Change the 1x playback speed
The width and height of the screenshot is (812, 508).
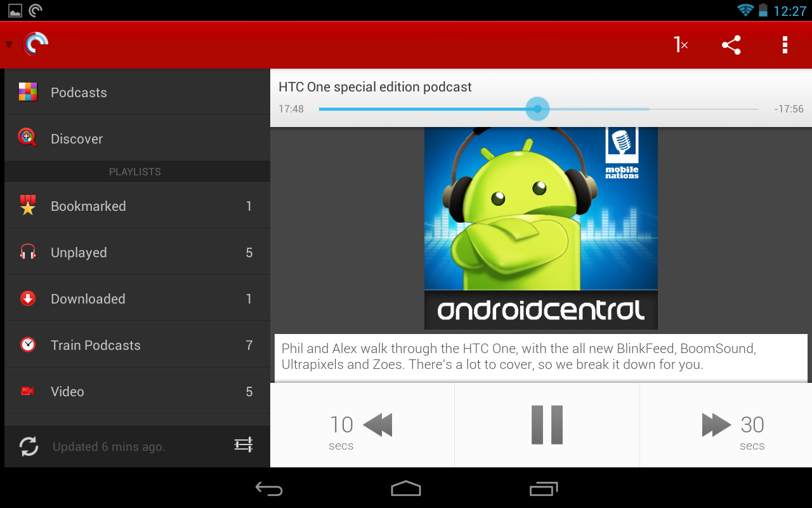pos(681,44)
